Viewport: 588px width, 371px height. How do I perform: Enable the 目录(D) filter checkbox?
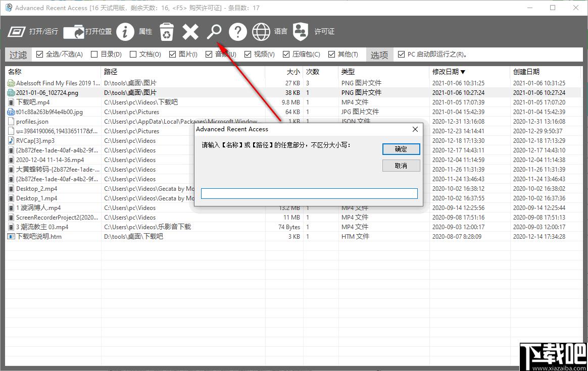(x=94, y=55)
